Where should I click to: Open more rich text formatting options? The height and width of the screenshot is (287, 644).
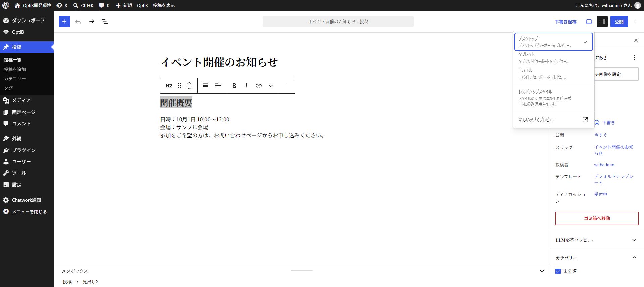(x=271, y=86)
